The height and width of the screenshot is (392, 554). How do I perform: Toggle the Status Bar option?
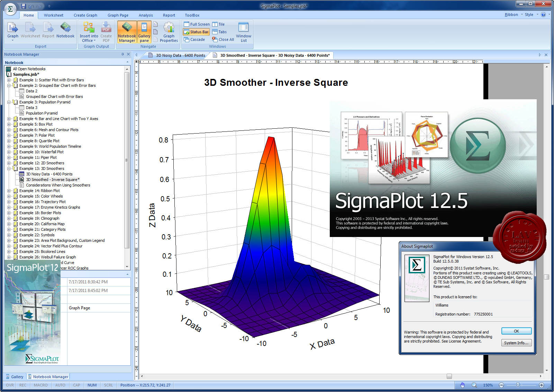click(x=196, y=32)
